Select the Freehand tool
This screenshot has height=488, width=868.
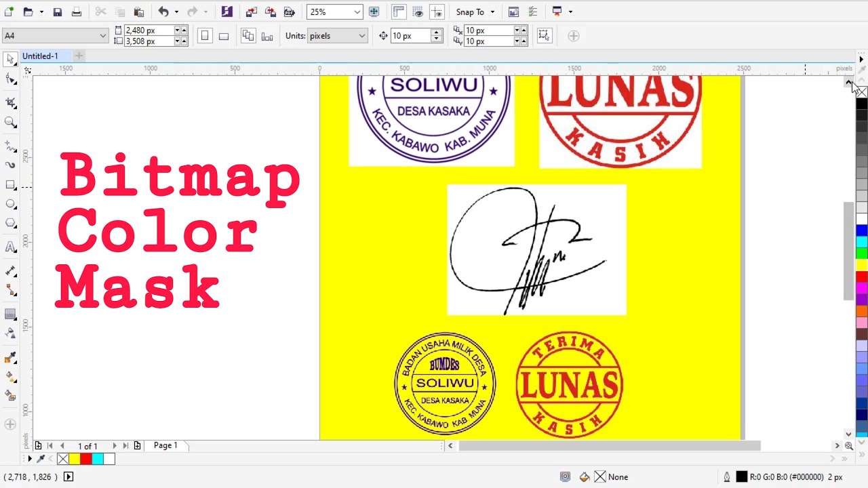click(x=10, y=146)
